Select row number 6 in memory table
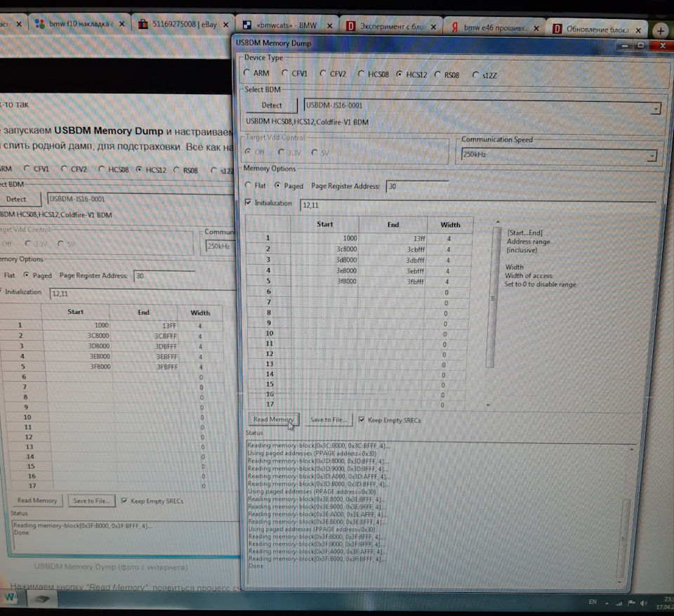 pyautogui.click(x=269, y=291)
